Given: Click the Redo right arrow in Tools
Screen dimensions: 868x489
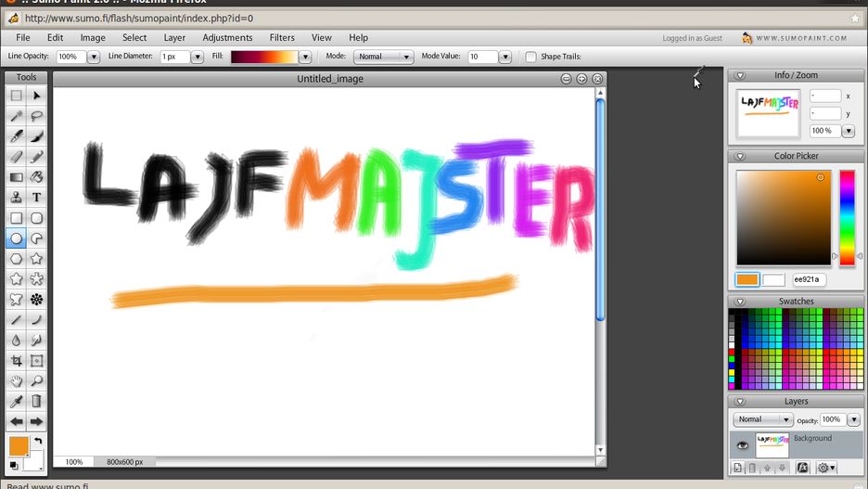Looking at the screenshot, I should click(36, 422).
